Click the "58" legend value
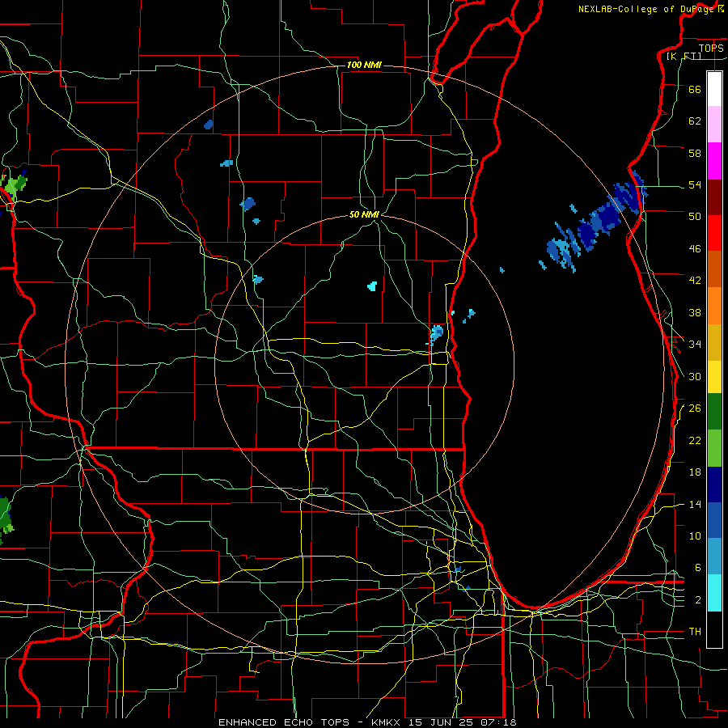Image resolution: width=728 pixels, height=728 pixels. (x=695, y=153)
